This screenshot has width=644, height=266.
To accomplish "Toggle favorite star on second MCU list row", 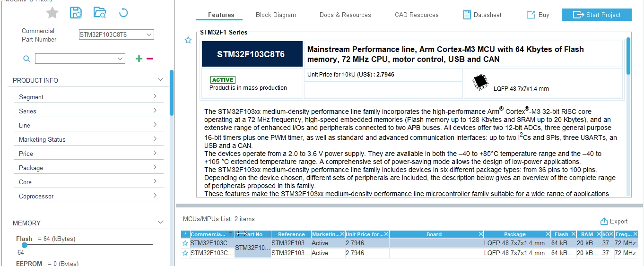I will coord(185,253).
